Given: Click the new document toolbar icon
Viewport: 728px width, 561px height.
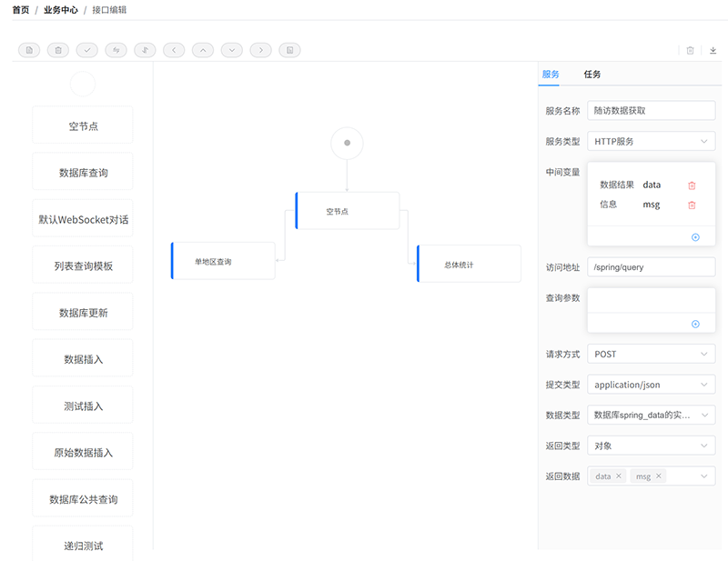Looking at the screenshot, I should point(29,50).
